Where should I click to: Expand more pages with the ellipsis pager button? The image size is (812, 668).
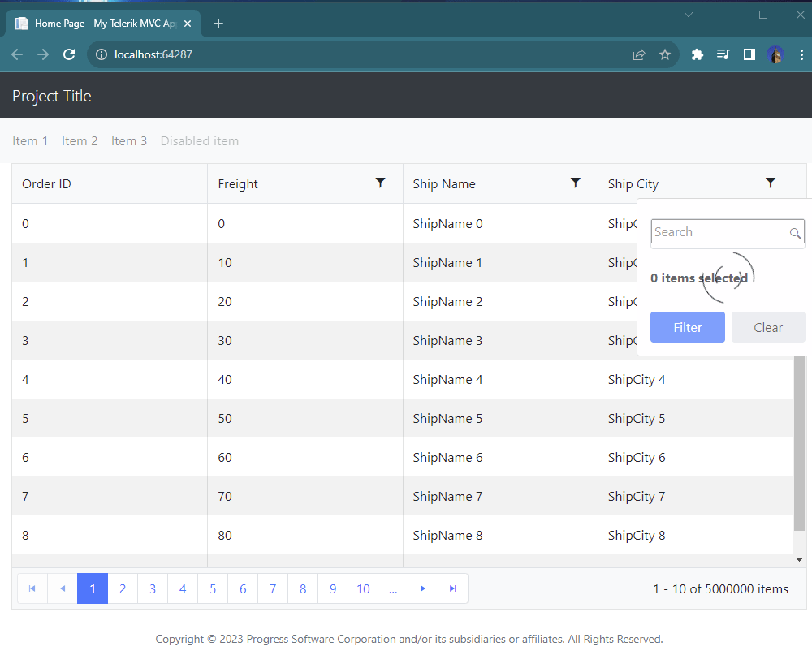coord(393,588)
